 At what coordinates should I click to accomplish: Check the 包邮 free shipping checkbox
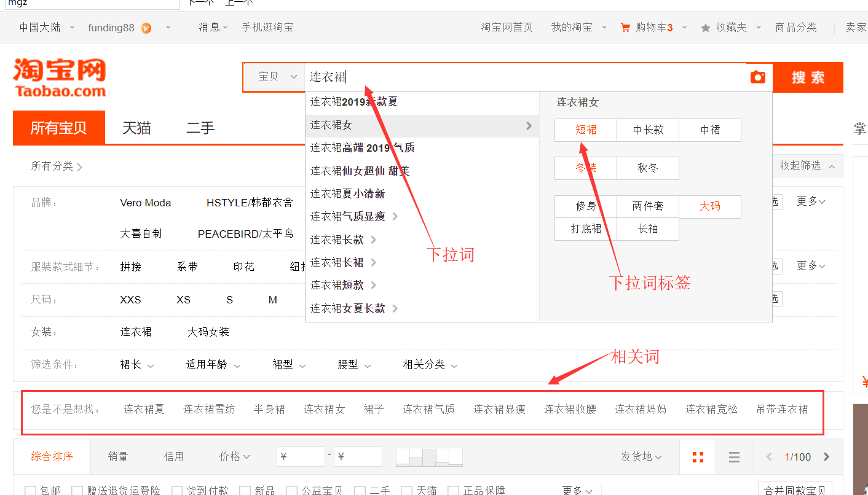pyautogui.click(x=30, y=490)
